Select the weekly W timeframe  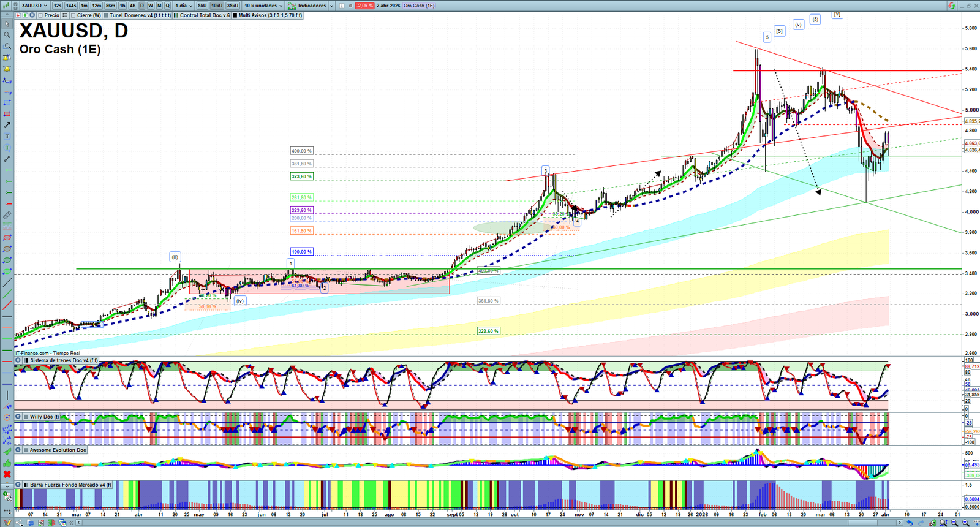151,6
